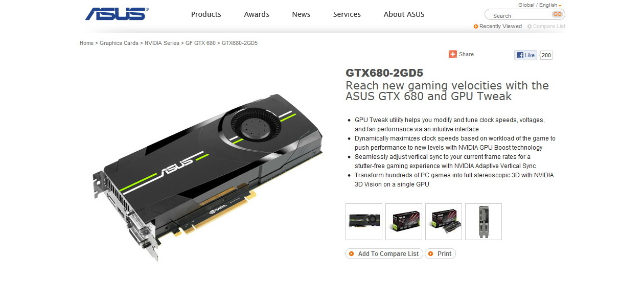This screenshot has height=305, width=644.
Task: Open the News menu
Action: 301,14
